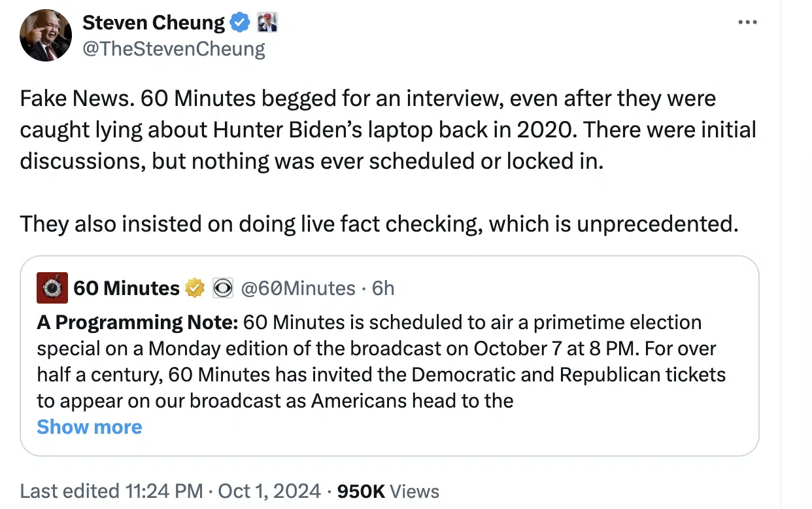Click the "Fake News. 60 Minutes begged" tweet paragraph
Image resolution: width=812 pixels, height=509 pixels.
pyautogui.click(x=388, y=130)
